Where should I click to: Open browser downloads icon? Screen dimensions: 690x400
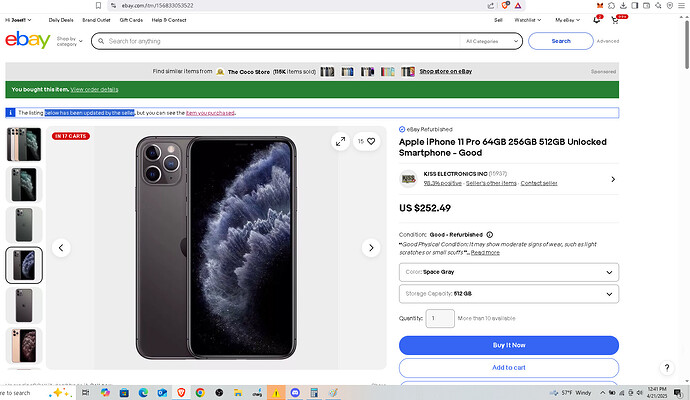click(623, 6)
